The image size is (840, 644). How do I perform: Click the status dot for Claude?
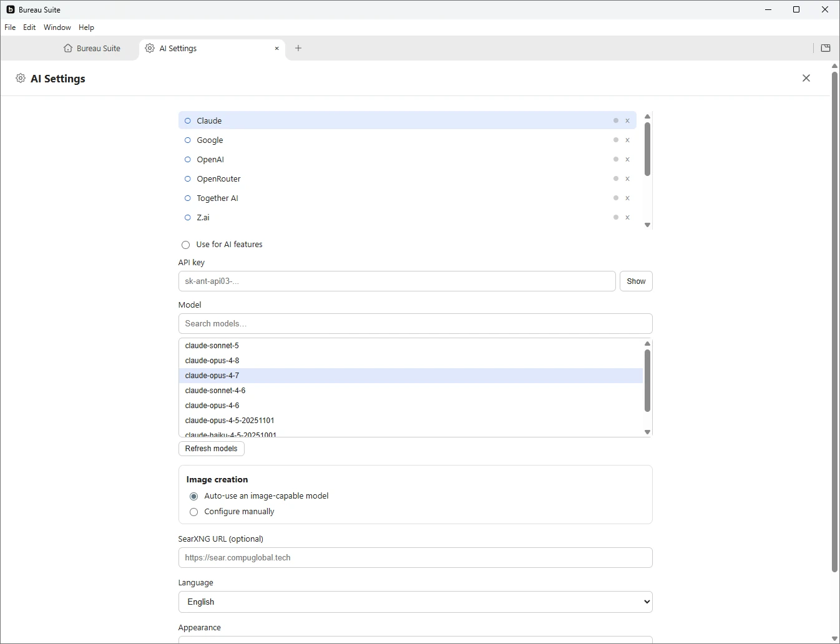(616, 120)
